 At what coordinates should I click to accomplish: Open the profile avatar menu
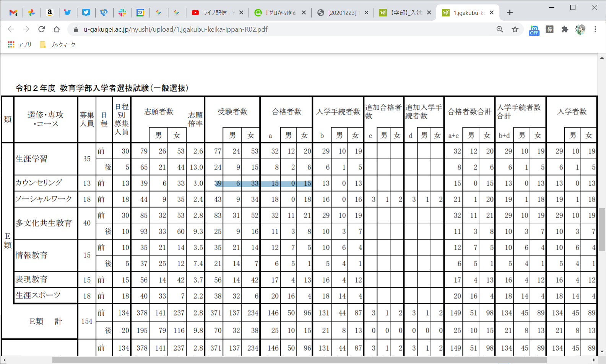580,29
